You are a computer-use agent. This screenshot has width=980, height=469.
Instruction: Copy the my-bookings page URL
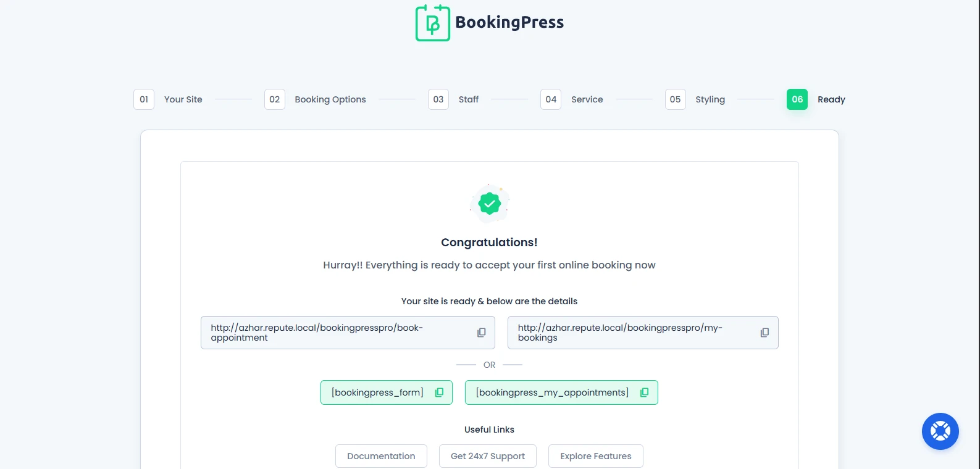pyautogui.click(x=764, y=333)
